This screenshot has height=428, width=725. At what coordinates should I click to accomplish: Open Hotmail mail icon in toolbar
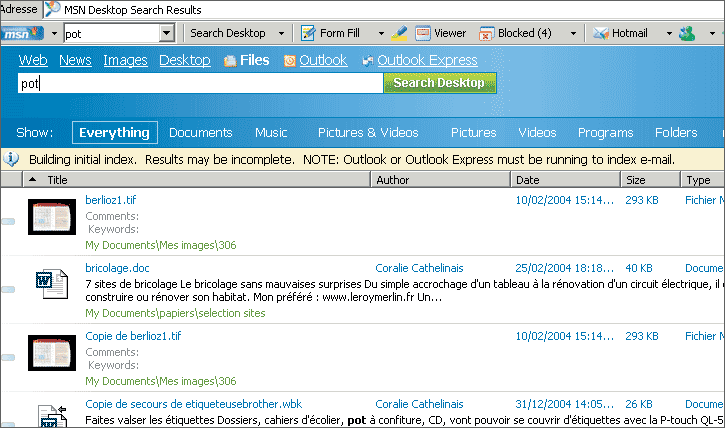601,33
